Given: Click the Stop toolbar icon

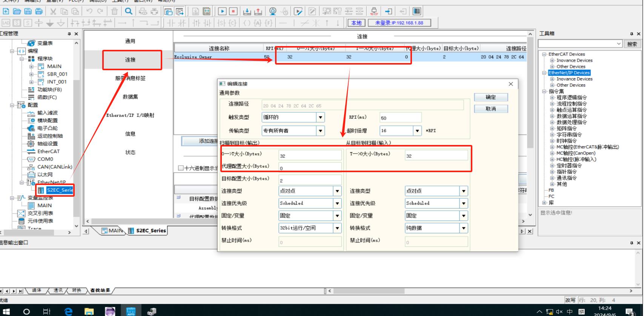Looking at the screenshot, I should click(233, 12).
